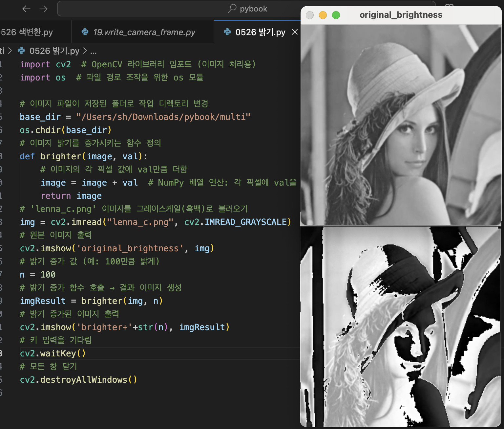This screenshot has width=504, height=429.
Task: Click 'import cv2' on line 1
Action: (x=45, y=64)
